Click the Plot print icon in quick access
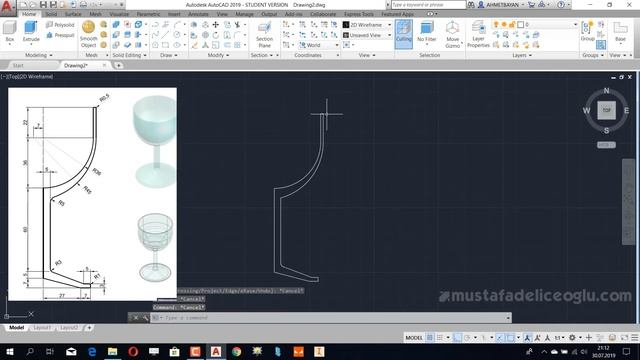The image size is (640, 360). [83, 4]
